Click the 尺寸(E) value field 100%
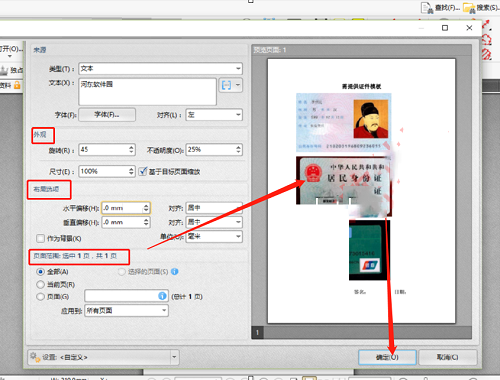500x380 pixels. pos(104,171)
